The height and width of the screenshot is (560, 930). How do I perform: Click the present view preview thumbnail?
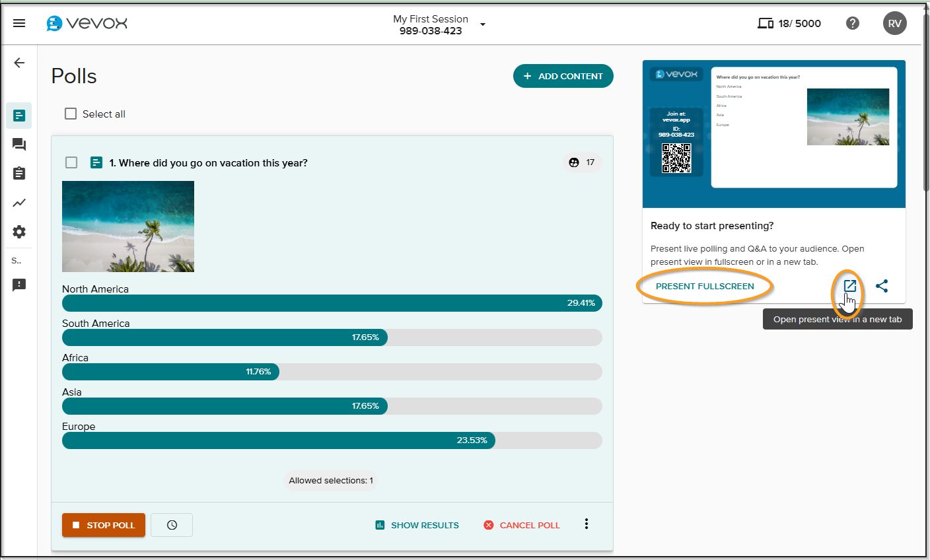(773, 134)
